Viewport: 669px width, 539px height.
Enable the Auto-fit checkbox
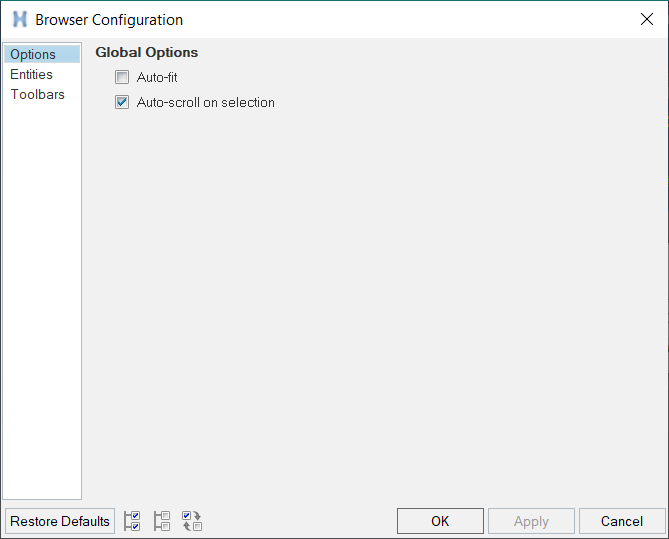(123, 77)
